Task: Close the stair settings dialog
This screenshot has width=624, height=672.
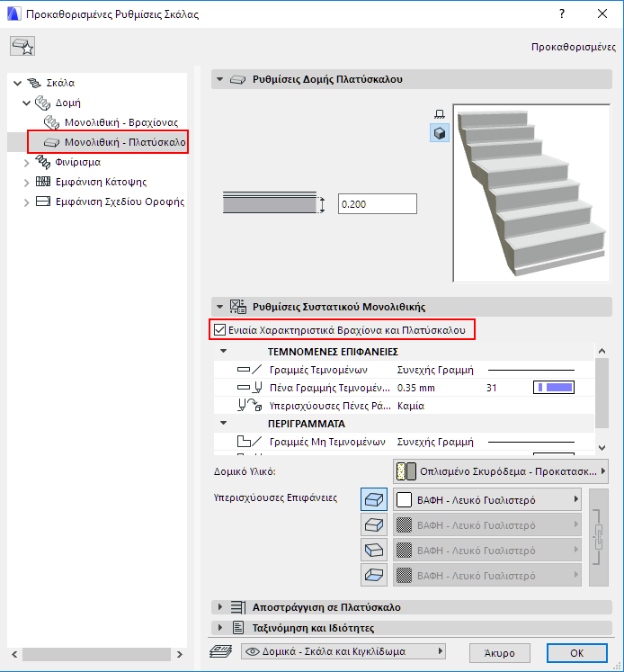Action: point(602,13)
